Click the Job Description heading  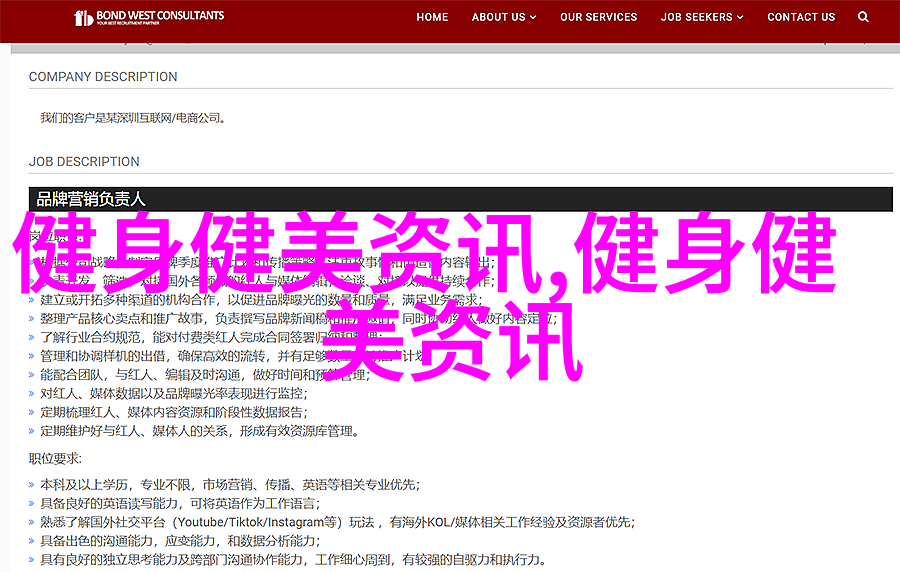[84, 162]
